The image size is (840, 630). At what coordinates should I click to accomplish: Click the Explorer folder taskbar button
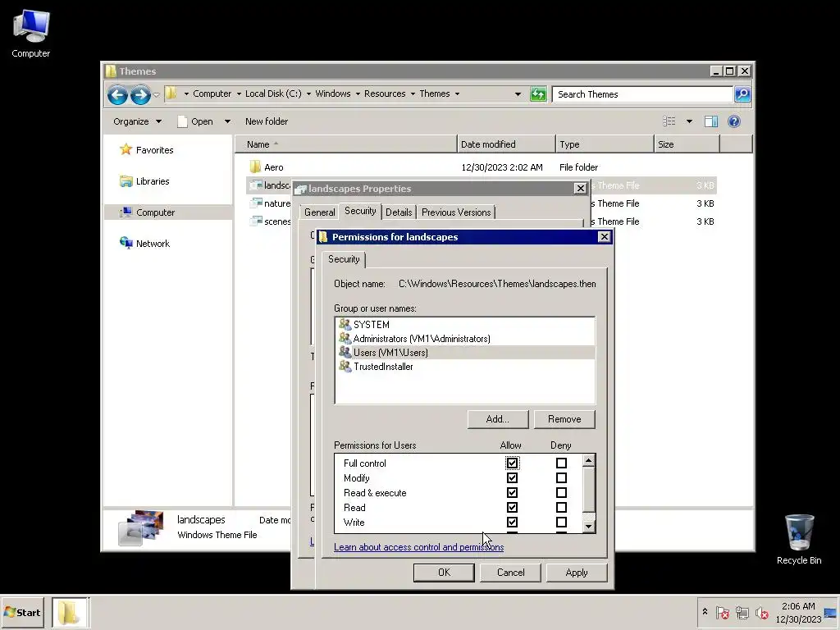[x=71, y=612]
